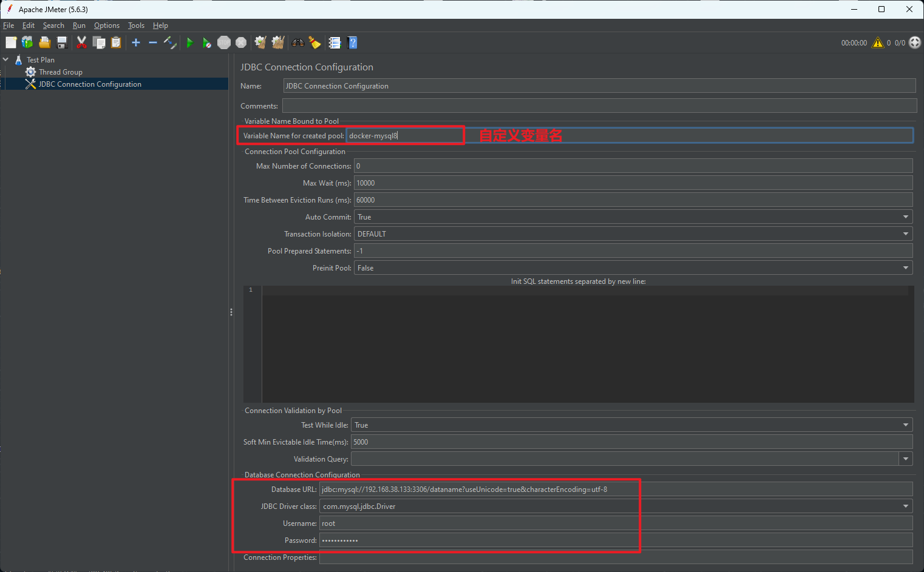Open the Help menu
The height and width of the screenshot is (572, 924).
[160, 25]
